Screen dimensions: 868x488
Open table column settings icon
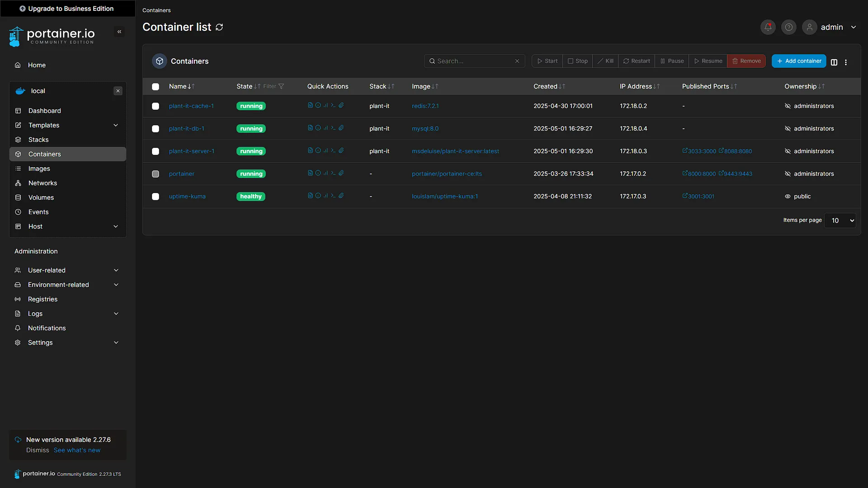(834, 62)
